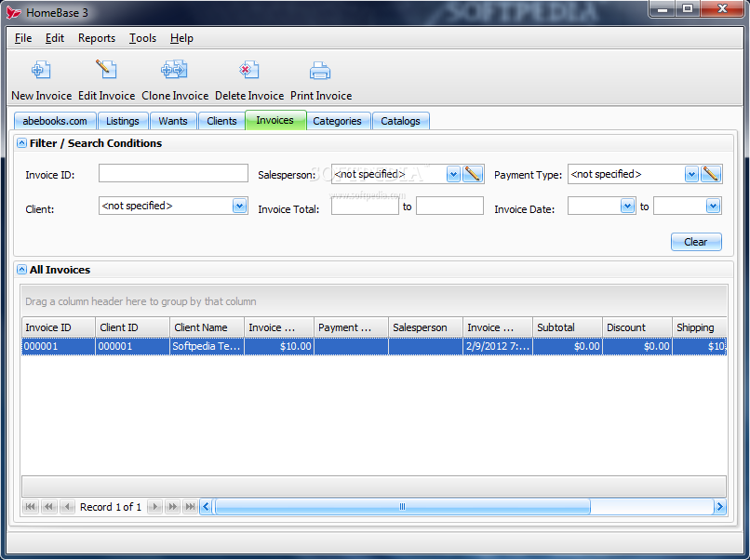Click the Edit Invoice pencil icon
Image resolution: width=750 pixels, height=560 pixels.
coord(106,70)
